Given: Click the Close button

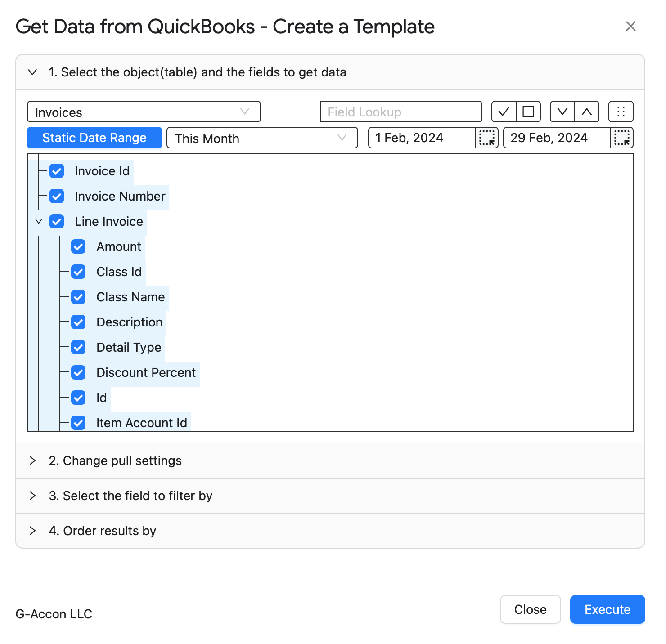Looking at the screenshot, I should click(x=531, y=609).
